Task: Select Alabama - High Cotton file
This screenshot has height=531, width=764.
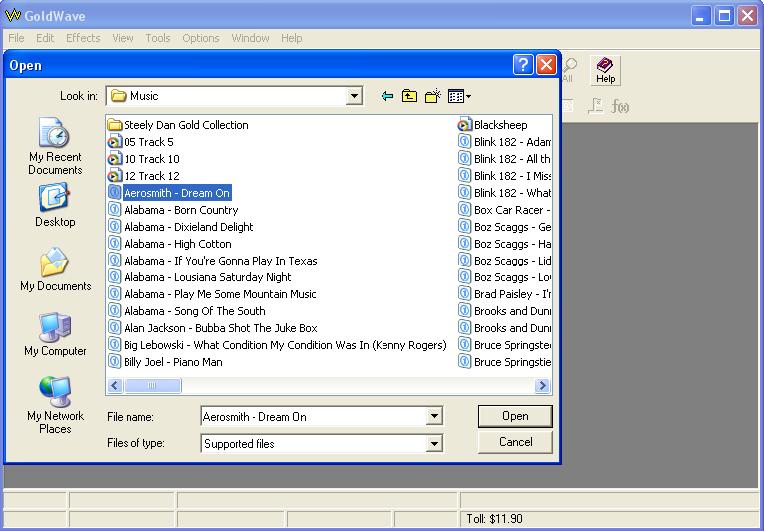Action: point(177,244)
